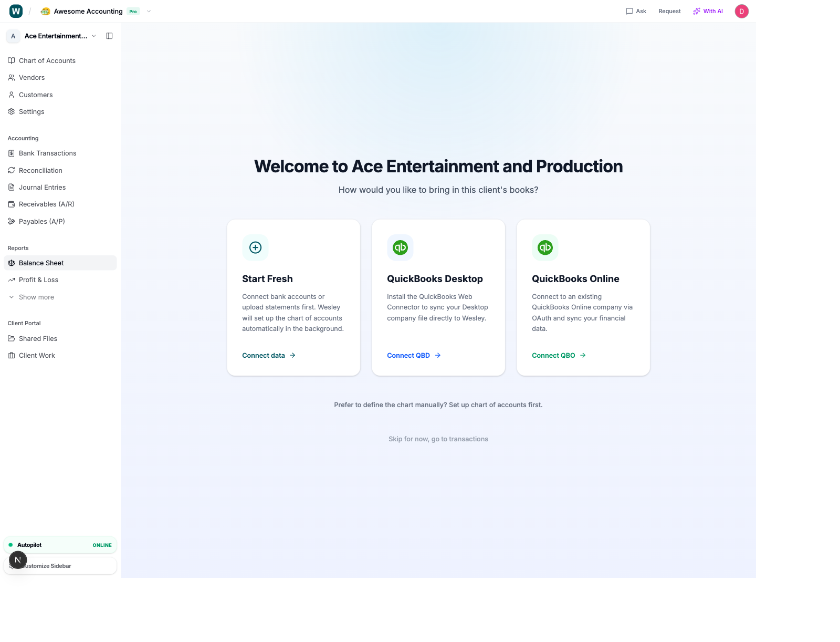Click the round N badge icon
Image resolution: width=840 pixels, height=642 pixels.
click(x=18, y=560)
